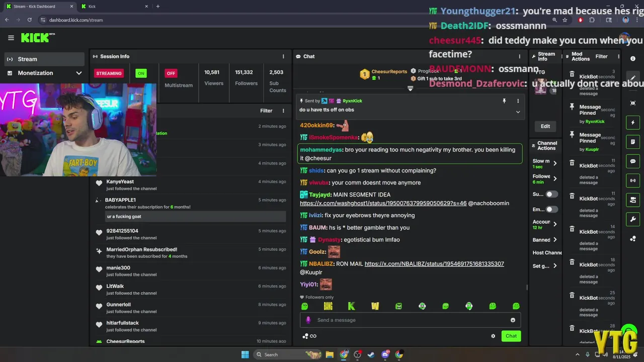Image resolution: width=644 pixels, height=362 pixels.
Task: Click the Send a message input field
Action: tap(410, 320)
